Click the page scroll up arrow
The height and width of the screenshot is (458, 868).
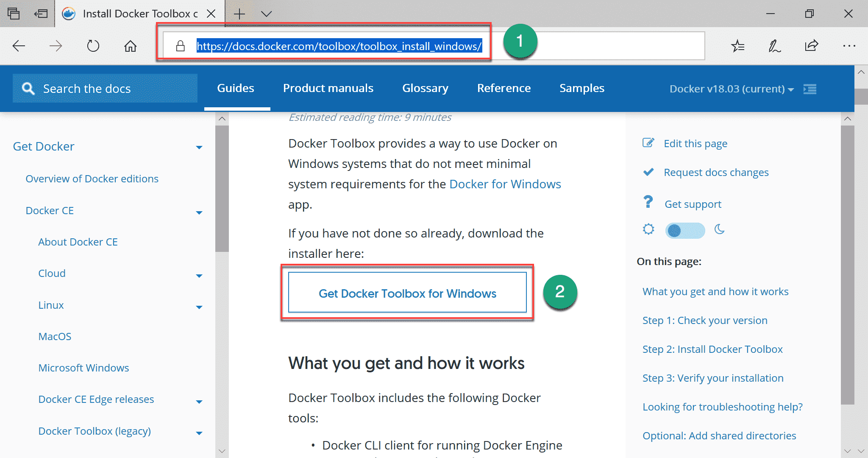click(861, 72)
